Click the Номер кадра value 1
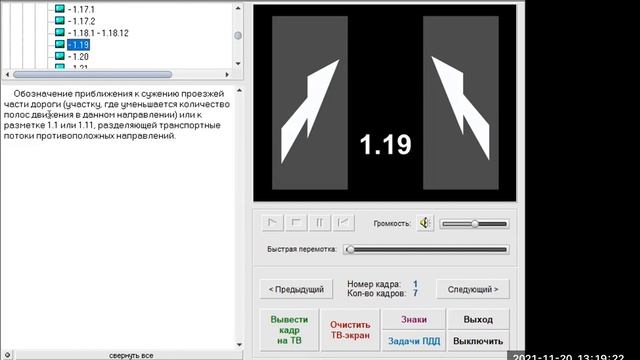The image size is (640, 360). tap(415, 284)
